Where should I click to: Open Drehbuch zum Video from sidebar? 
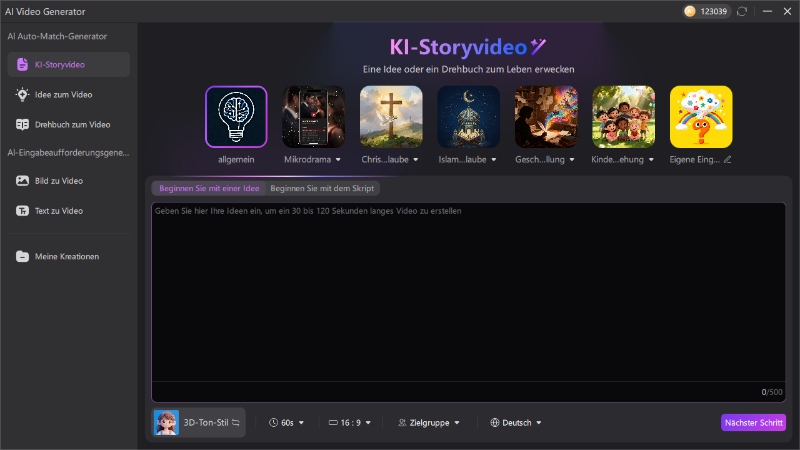coord(68,124)
